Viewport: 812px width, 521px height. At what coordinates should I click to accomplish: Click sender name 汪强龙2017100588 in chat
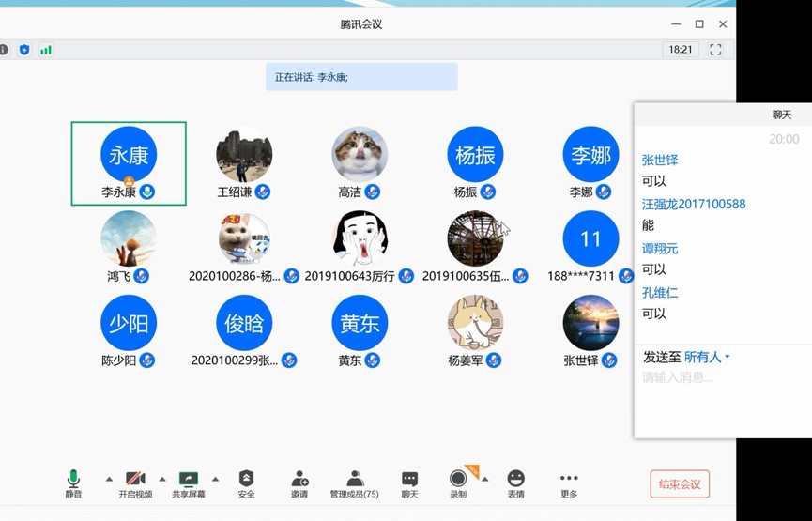click(x=694, y=204)
